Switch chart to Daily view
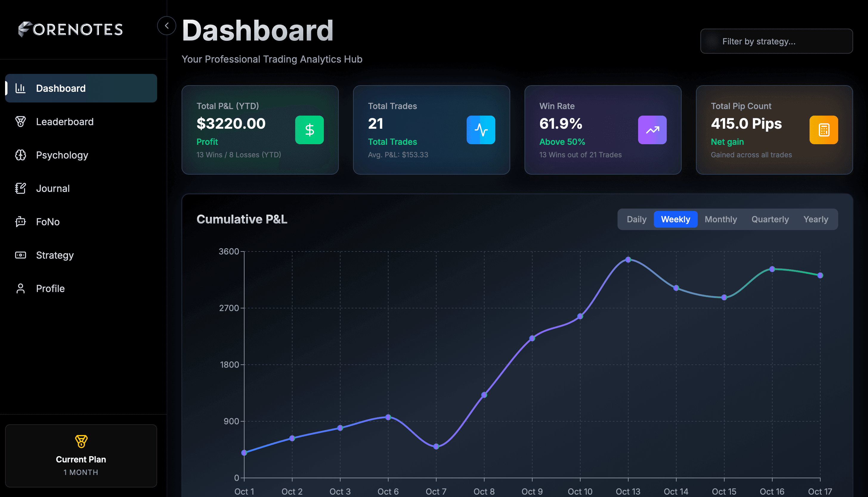868x497 pixels. (636, 219)
